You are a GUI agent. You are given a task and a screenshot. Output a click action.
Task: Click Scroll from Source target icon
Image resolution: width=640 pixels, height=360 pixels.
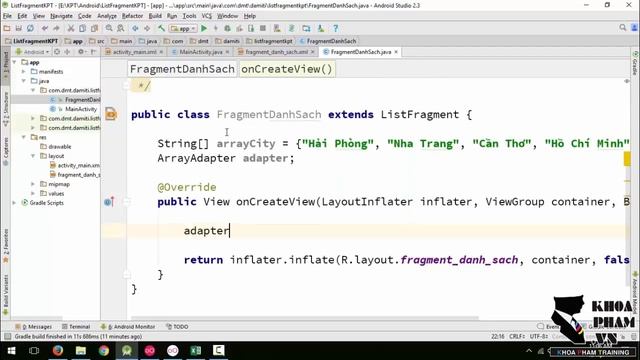click(x=57, y=52)
